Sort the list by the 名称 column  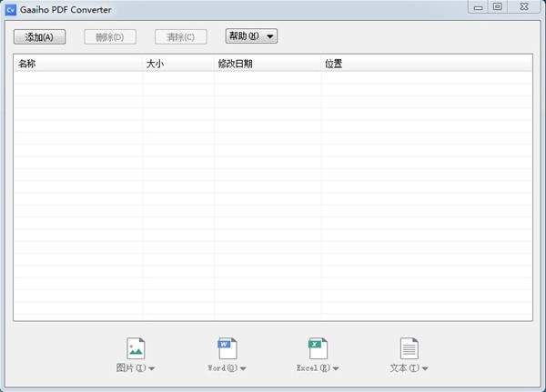pyautogui.click(x=78, y=64)
